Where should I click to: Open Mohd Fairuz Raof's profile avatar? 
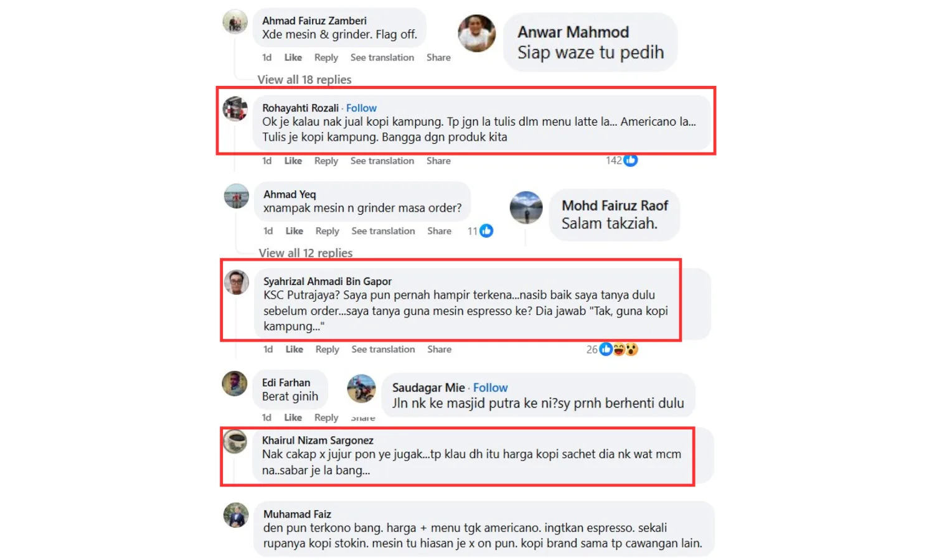[526, 208]
